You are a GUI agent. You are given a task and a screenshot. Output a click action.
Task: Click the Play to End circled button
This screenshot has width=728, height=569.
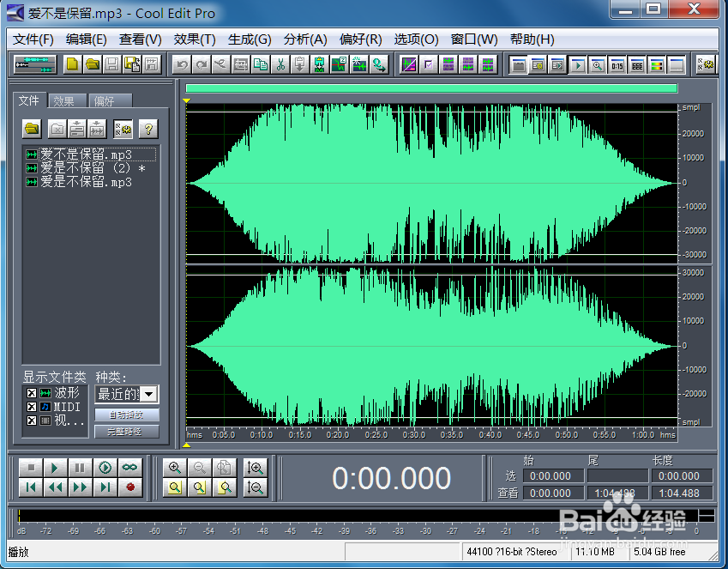(105, 468)
